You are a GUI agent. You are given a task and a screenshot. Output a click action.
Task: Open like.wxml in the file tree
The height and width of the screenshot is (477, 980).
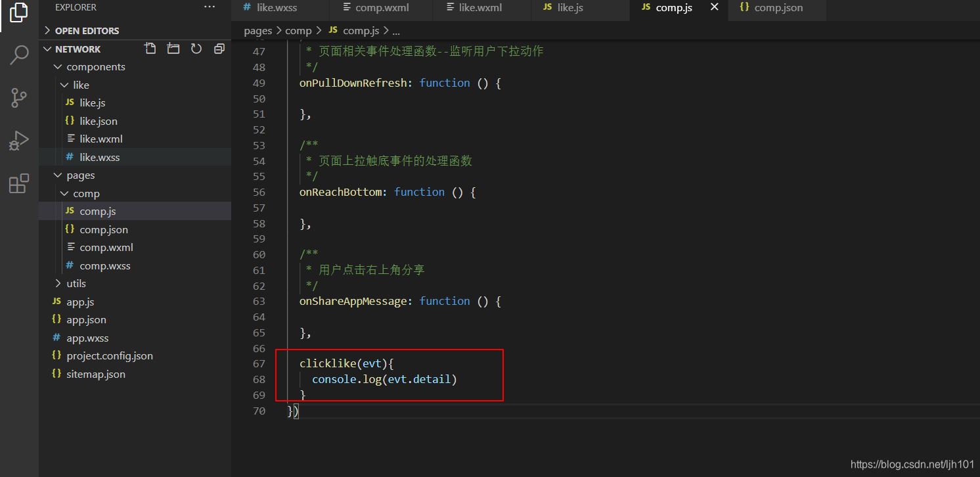coord(135,139)
